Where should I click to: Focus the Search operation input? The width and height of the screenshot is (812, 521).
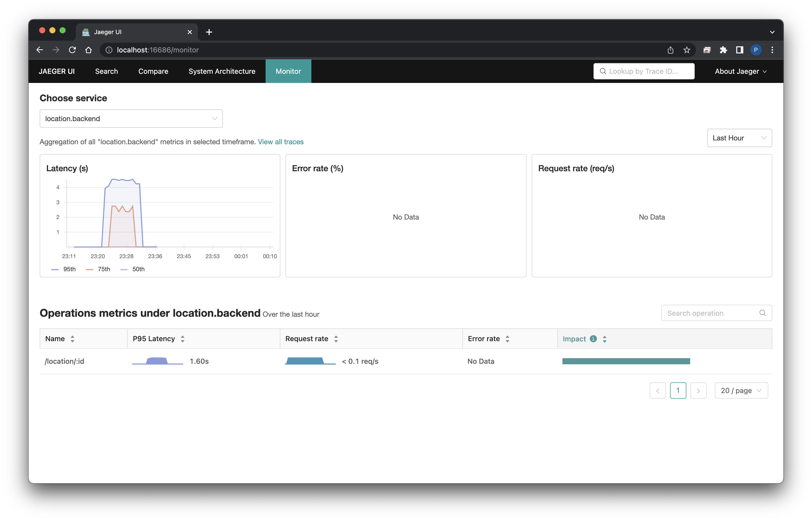(716, 313)
